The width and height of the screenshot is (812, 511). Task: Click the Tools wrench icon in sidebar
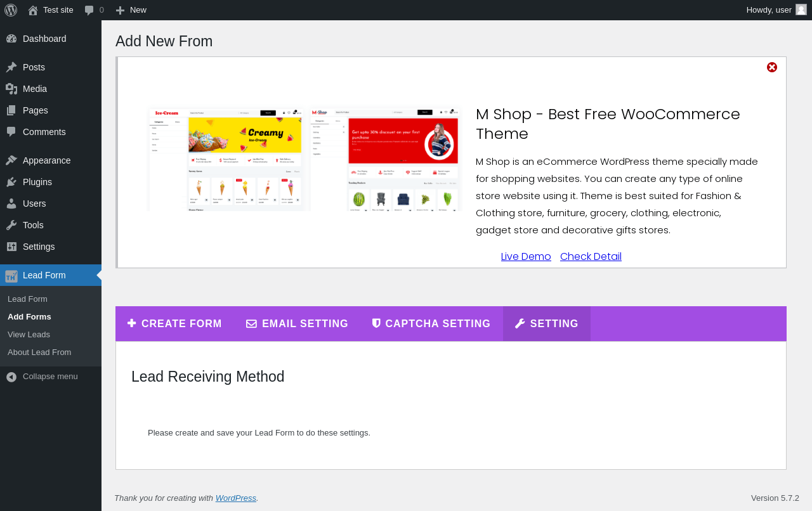[x=11, y=225]
